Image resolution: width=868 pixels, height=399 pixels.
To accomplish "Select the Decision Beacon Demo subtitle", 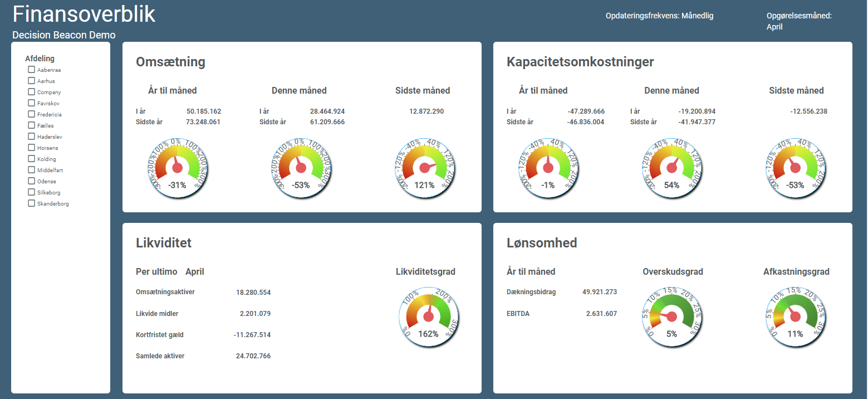I will [64, 35].
